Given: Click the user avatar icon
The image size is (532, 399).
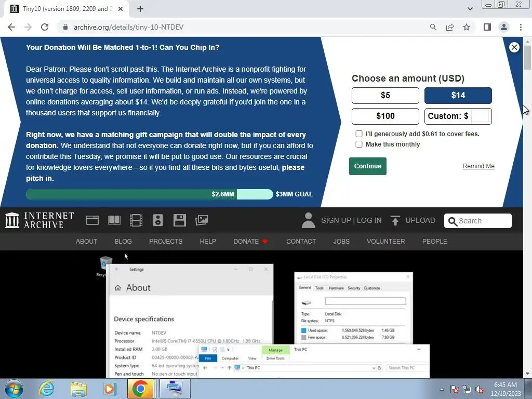Looking at the screenshot, I should (309, 220).
